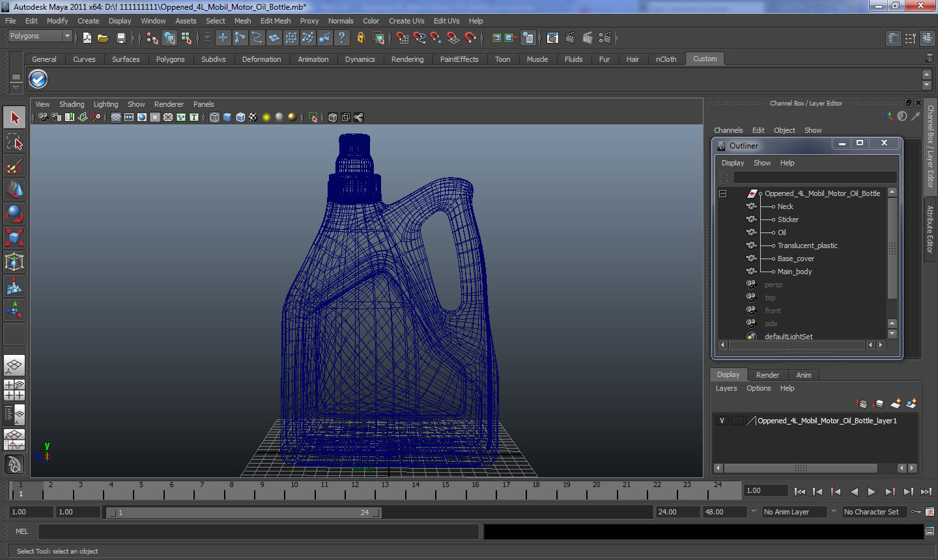Choose the Paint Selection tool
938x560 pixels.
[14, 166]
